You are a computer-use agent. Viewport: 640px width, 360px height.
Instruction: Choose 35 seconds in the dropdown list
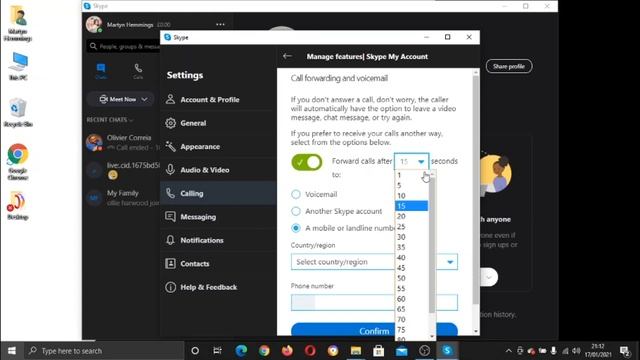point(411,247)
